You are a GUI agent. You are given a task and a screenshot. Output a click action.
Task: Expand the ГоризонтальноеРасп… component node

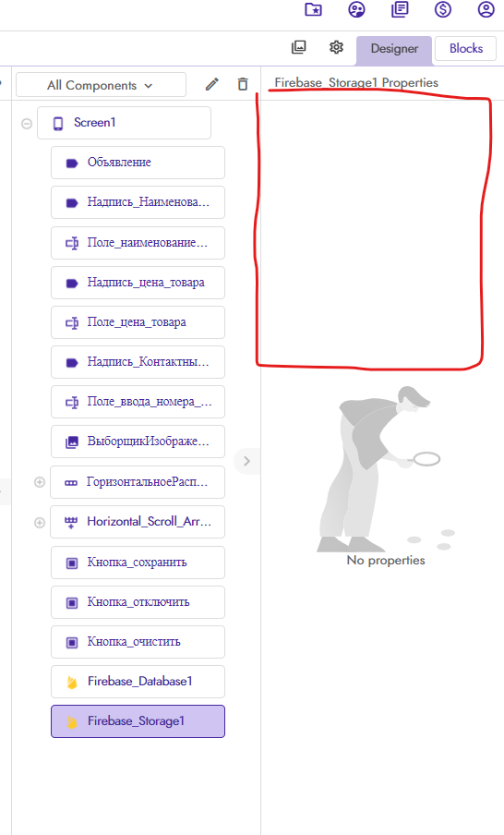[40, 482]
